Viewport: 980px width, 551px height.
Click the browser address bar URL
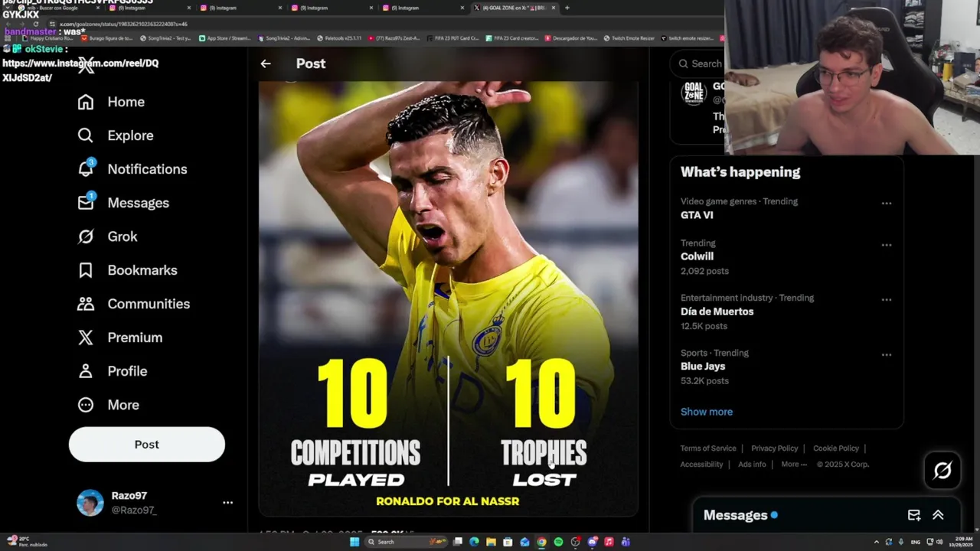(123, 24)
